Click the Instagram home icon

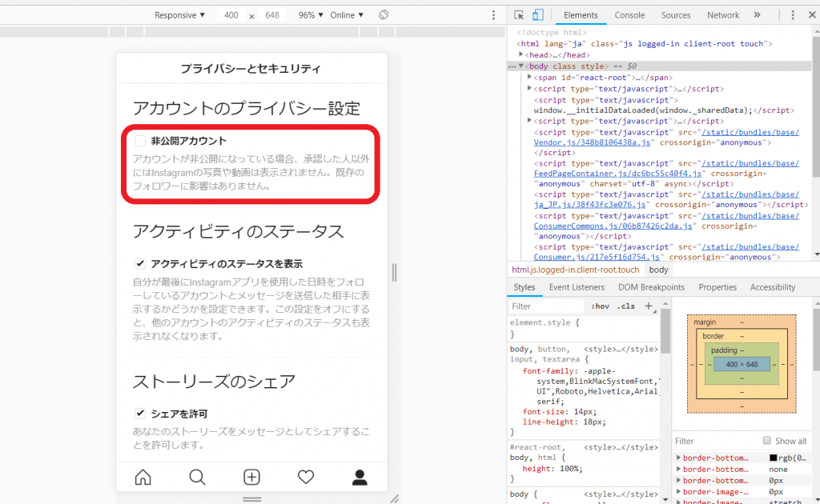[x=143, y=478]
